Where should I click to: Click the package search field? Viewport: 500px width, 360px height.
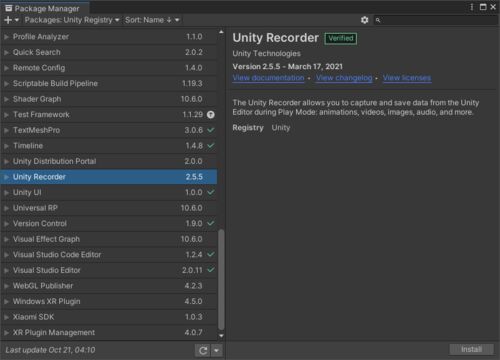435,20
